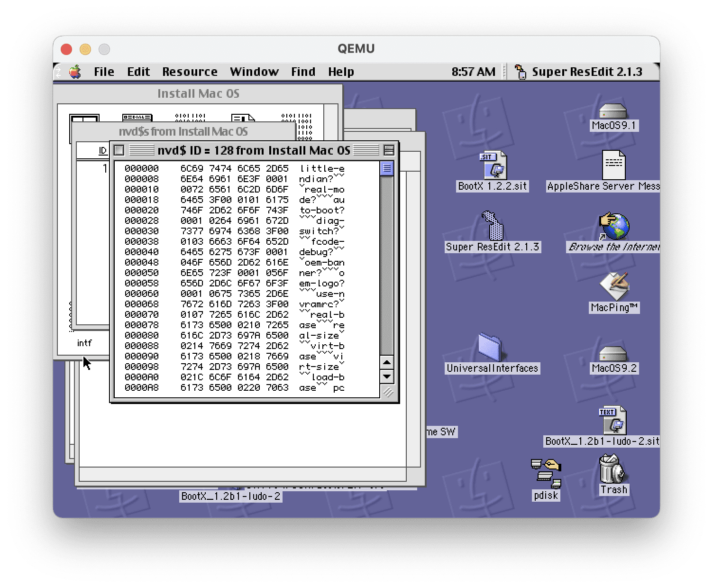The height and width of the screenshot is (588, 713).
Task: Open the MacOS9.1 disk icon
Action: [x=613, y=111]
